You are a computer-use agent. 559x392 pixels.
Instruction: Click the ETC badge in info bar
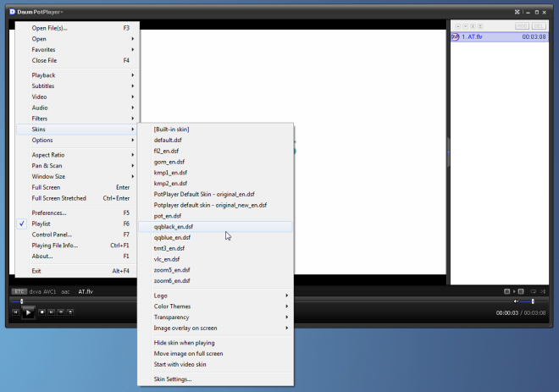coord(19,291)
